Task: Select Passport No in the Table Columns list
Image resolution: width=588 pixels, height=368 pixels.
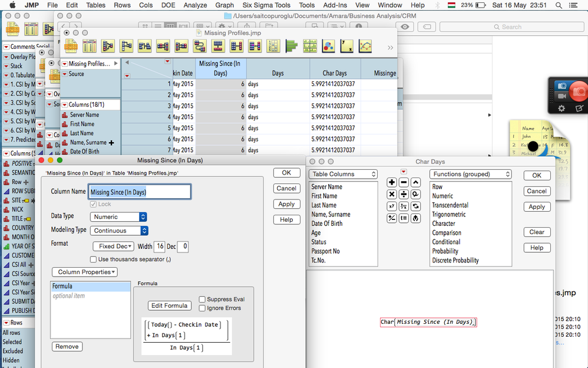Action: 325,251
